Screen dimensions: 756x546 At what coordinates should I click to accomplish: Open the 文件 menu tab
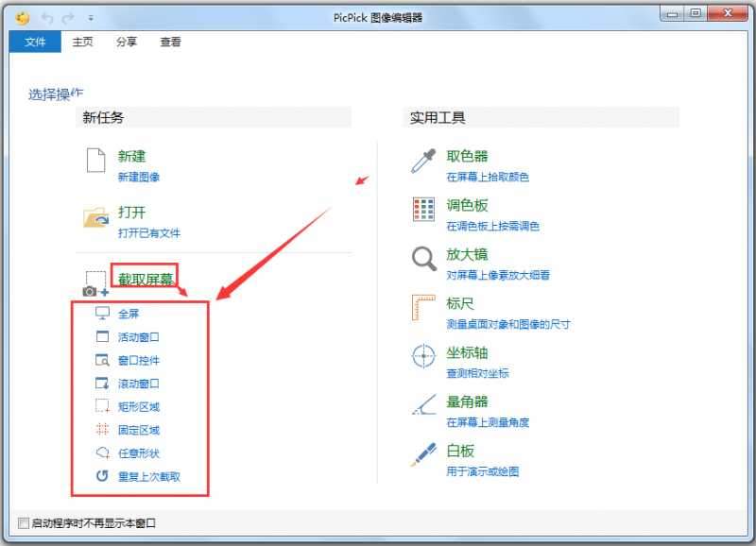(35, 42)
